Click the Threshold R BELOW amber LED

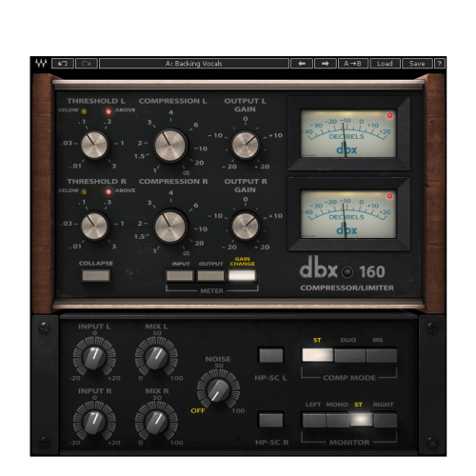[x=84, y=191]
